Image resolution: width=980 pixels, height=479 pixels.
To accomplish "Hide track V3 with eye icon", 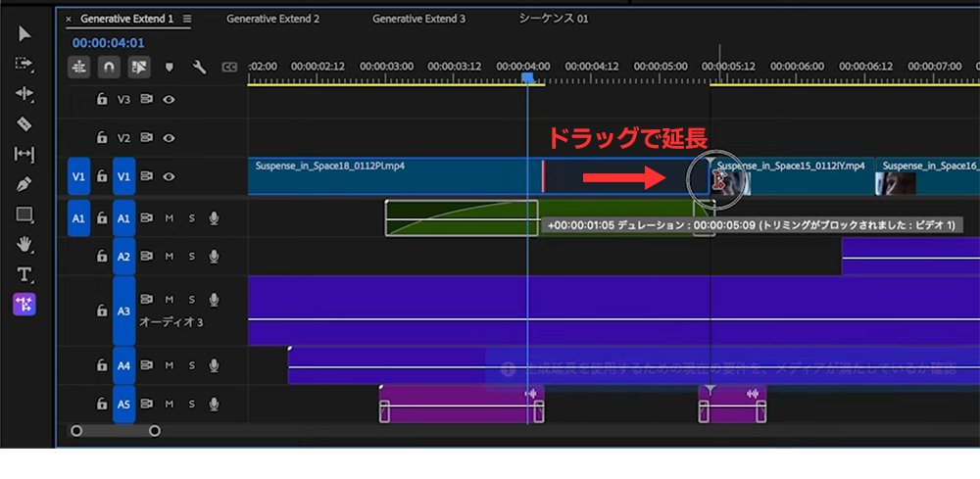I will [x=169, y=99].
